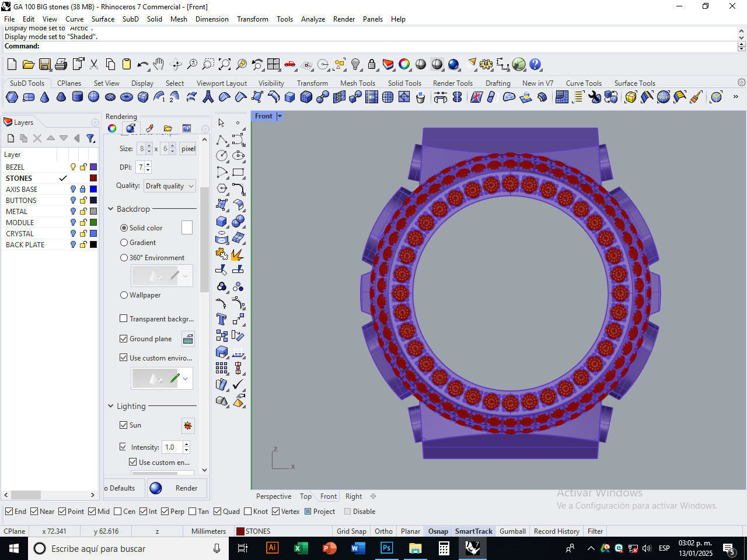The image size is (747, 560).
Task: Select the Cut scissors icon
Action: pos(94,64)
